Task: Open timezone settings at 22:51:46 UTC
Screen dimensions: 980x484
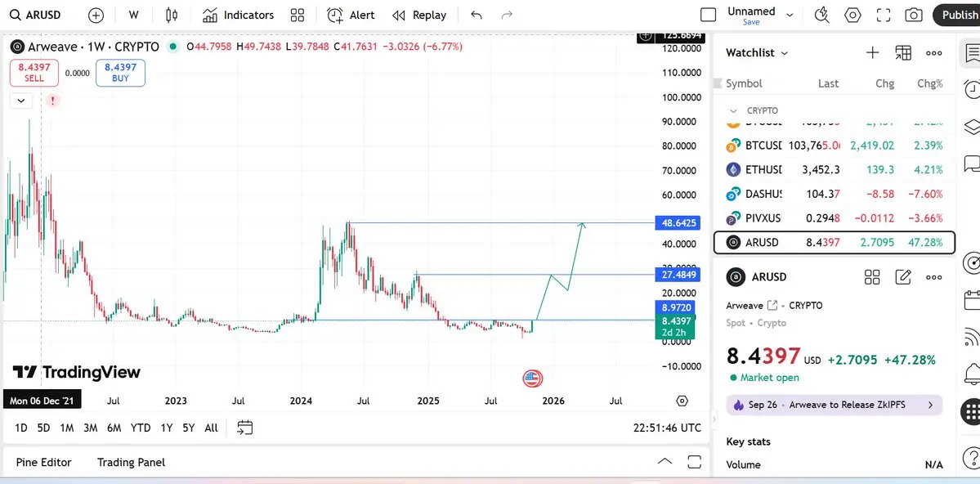Action: tap(667, 428)
